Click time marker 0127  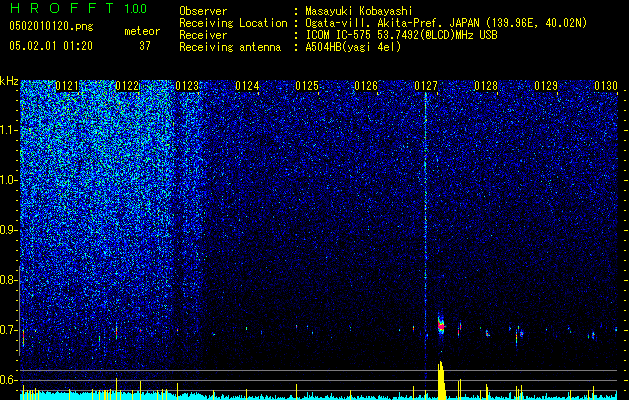(426, 86)
